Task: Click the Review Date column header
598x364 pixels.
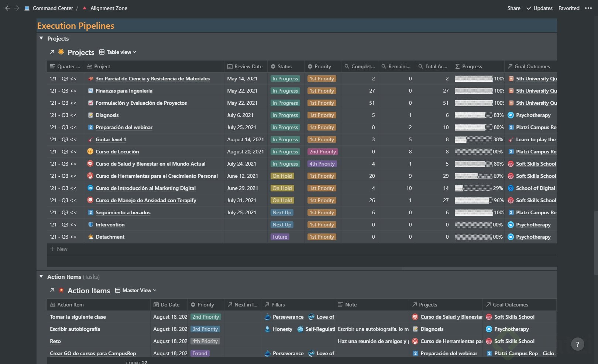Action: (248, 66)
